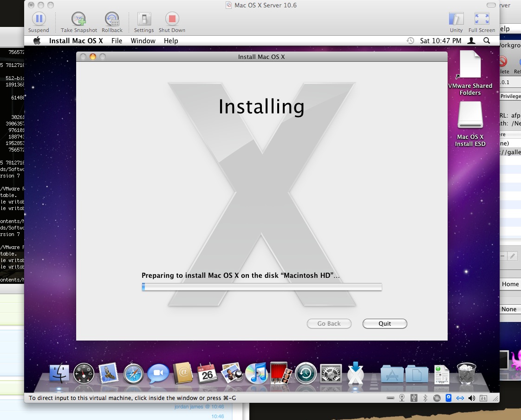
Task: Click the shared folders status icon
Action: coord(483,398)
